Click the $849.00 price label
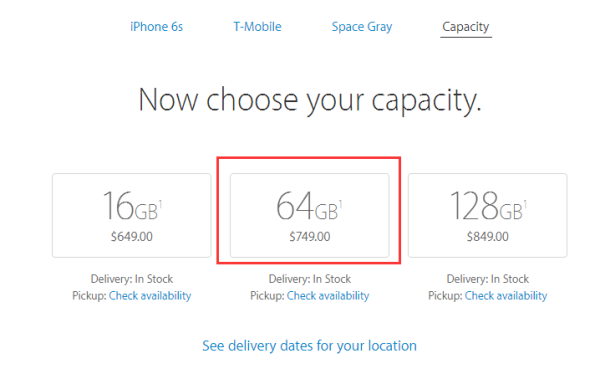The width and height of the screenshot is (600, 379). [x=488, y=237]
